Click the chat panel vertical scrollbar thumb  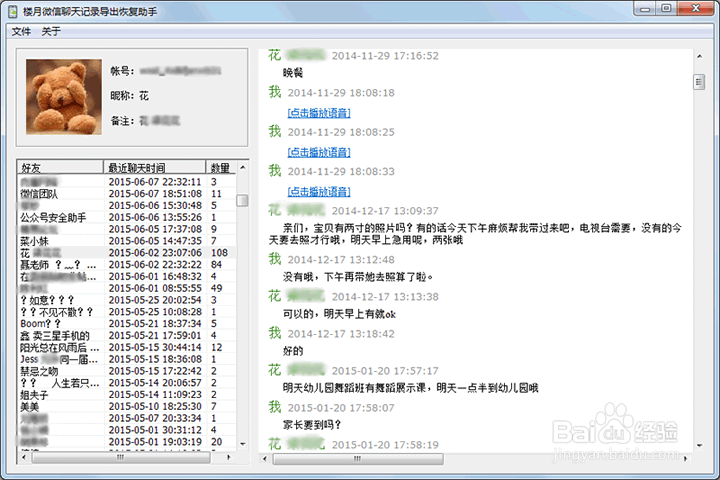point(699,82)
